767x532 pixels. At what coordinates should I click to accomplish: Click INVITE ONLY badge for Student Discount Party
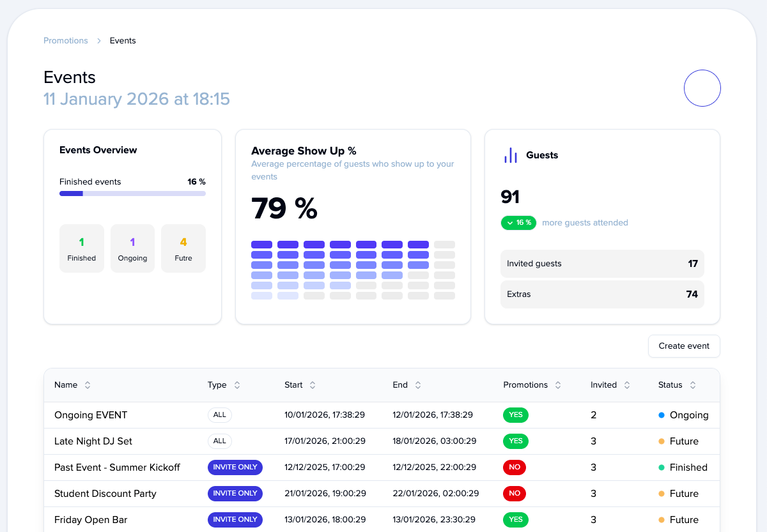235,494
